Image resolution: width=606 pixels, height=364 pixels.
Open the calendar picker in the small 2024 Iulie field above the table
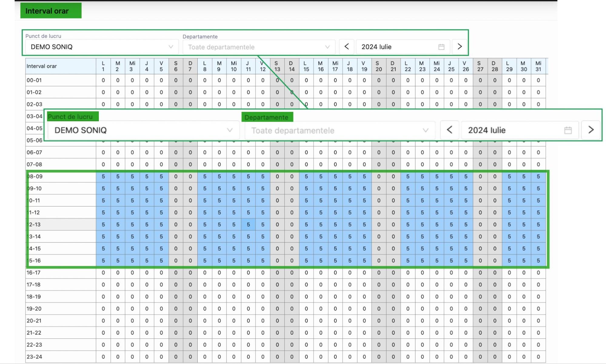coord(441,47)
